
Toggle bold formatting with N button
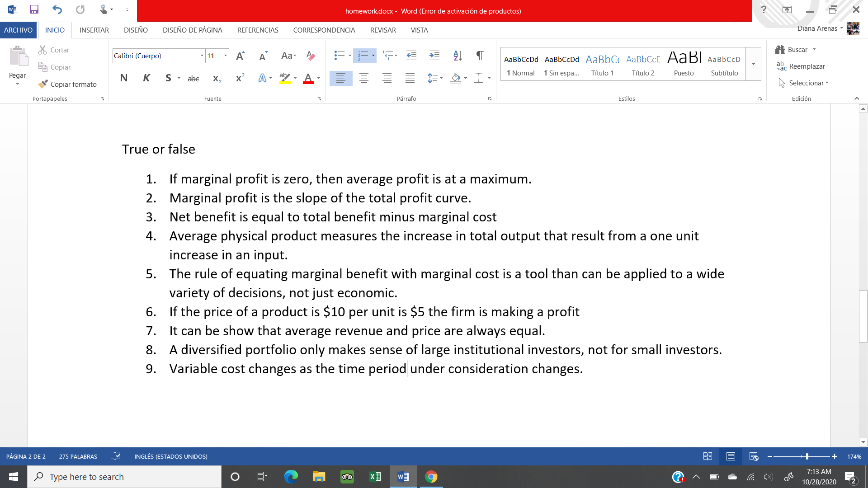click(x=123, y=78)
